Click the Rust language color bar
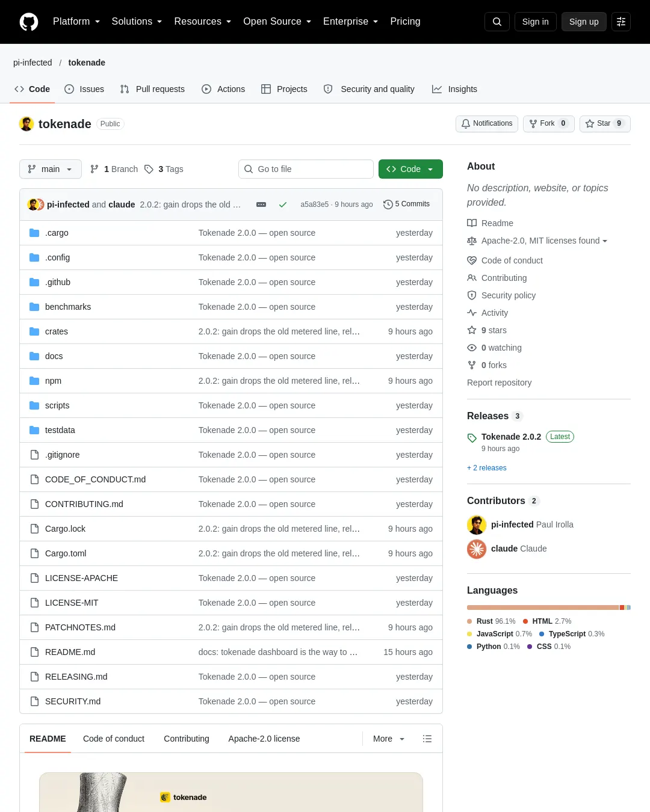The width and height of the screenshot is (650, 812). click(x=543, y=607)
